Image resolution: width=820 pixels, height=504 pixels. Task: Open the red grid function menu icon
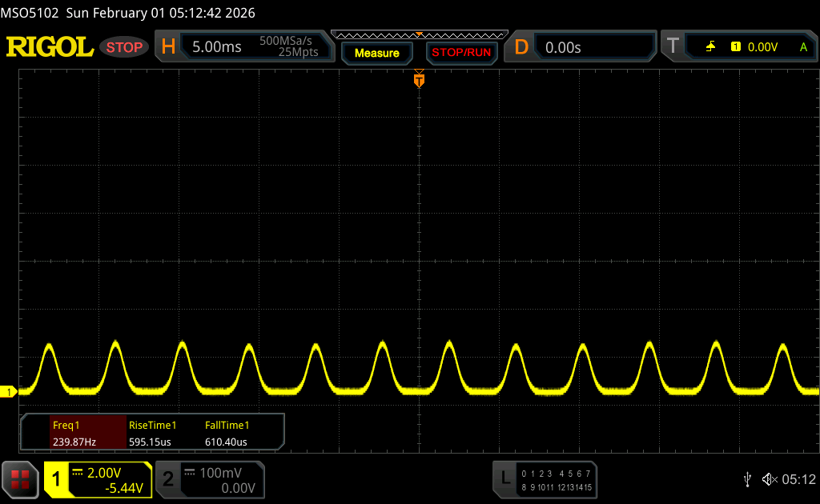click(x=20, y=479)
